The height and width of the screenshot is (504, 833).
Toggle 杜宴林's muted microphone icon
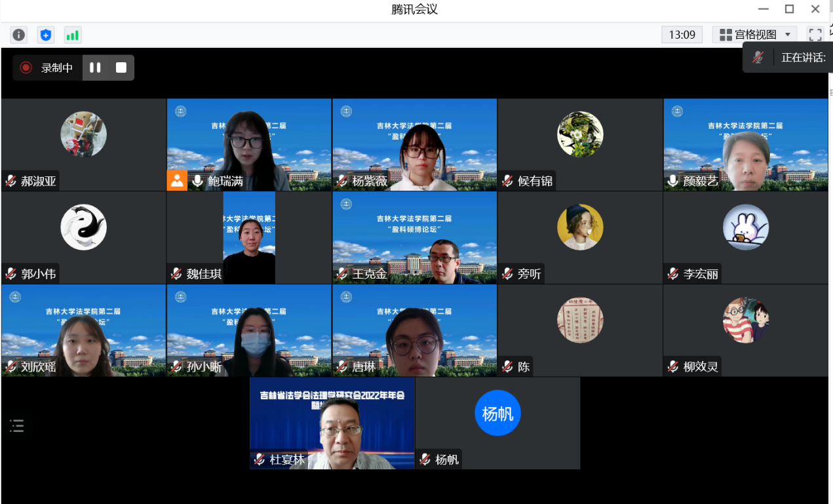(260, 459)
